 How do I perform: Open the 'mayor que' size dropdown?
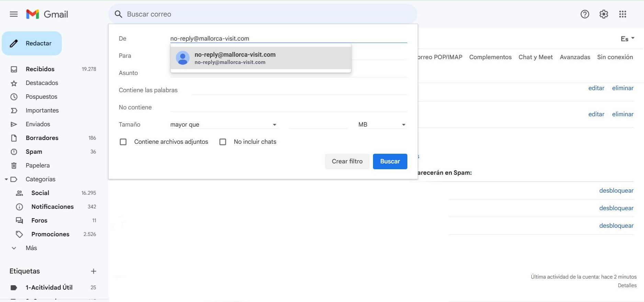(224, 125)
